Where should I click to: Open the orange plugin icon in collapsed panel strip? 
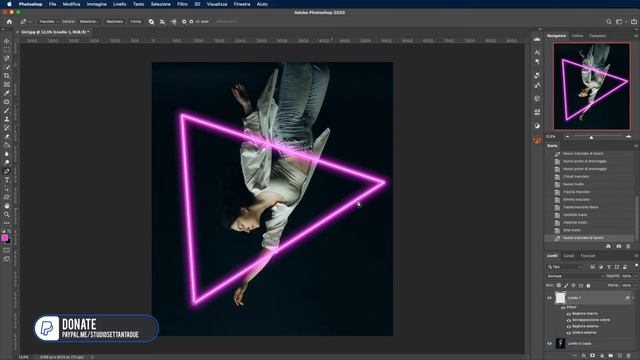click(537, 140)
